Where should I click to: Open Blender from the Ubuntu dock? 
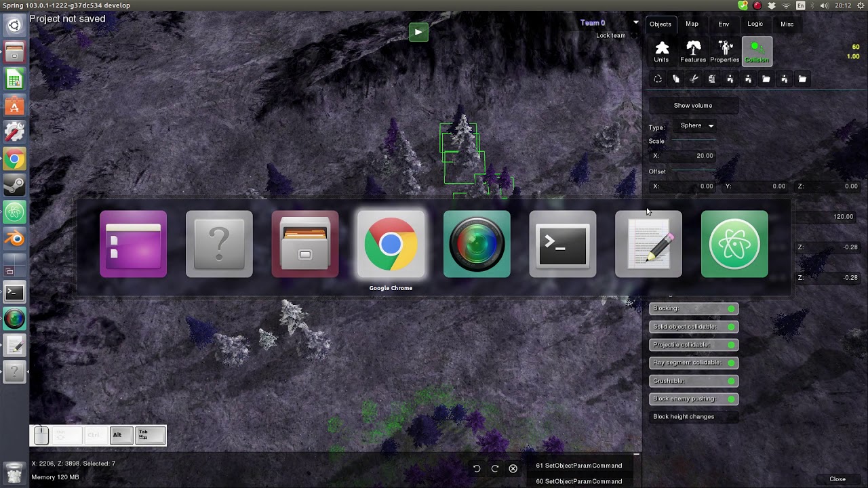[x=14, y=239]
